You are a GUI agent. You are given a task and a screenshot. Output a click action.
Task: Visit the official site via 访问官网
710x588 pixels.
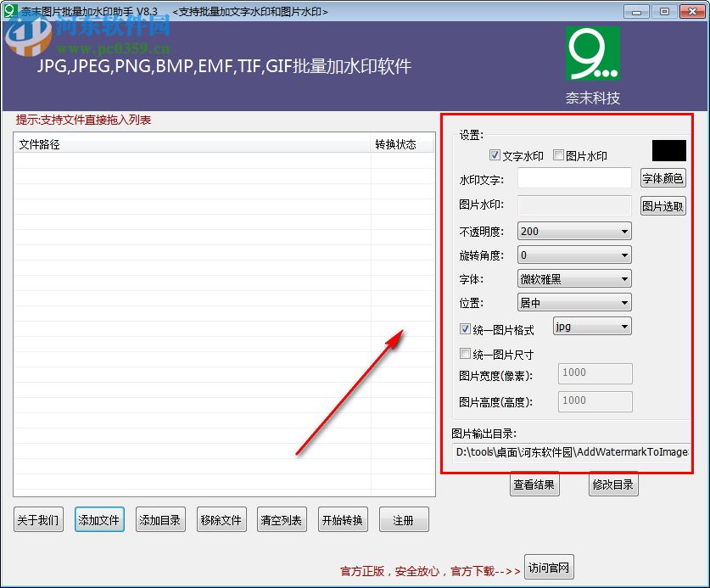click(x=548, y=567)
